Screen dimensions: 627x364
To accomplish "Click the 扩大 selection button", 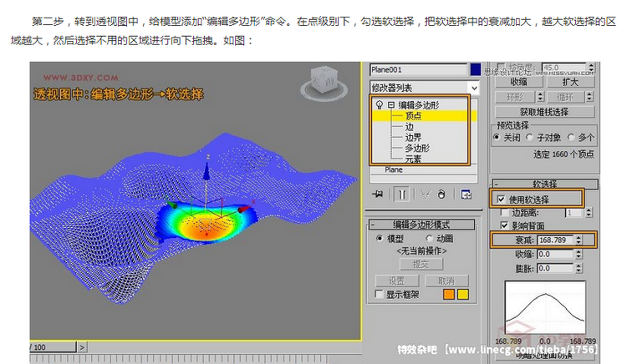I will (x=570, y=82).
